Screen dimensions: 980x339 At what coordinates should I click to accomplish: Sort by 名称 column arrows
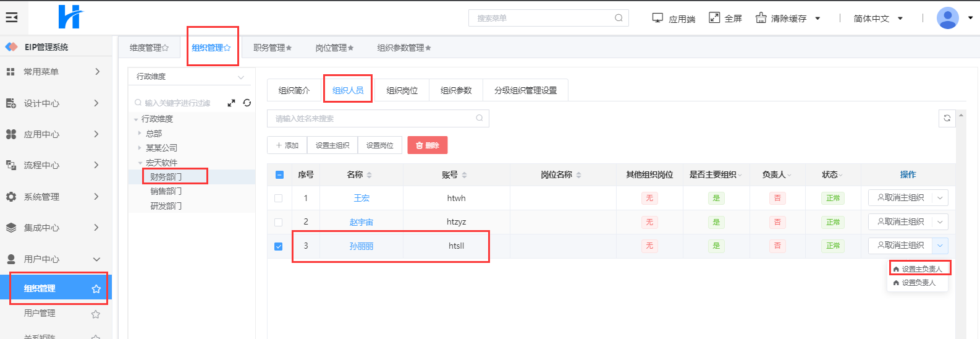pyautogui.click(x=370, y=175)
